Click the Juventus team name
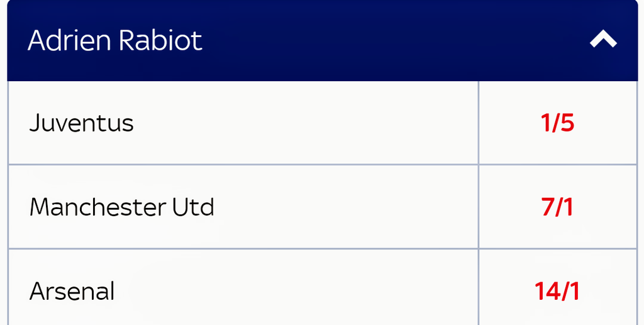 tap(82, 123)
